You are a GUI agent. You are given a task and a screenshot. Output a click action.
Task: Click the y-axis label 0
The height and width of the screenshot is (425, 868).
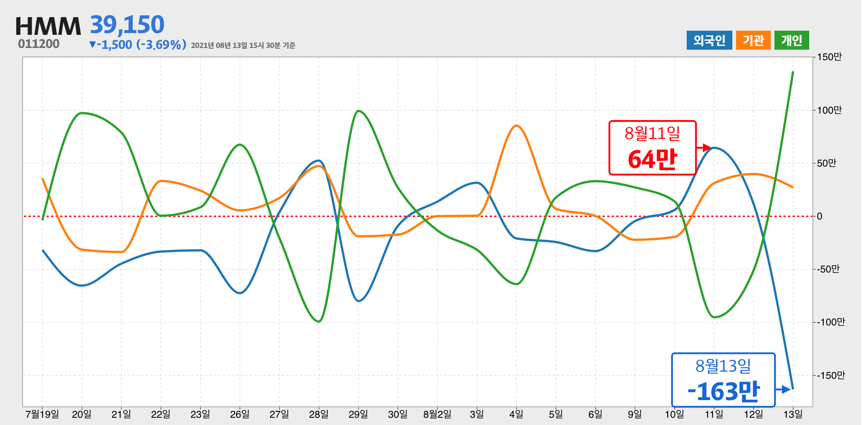820,216
